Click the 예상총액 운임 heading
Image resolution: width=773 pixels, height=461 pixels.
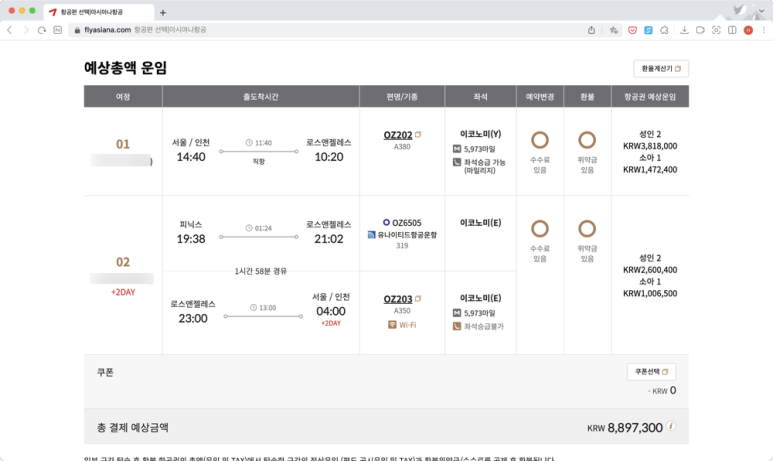[125, 68]
